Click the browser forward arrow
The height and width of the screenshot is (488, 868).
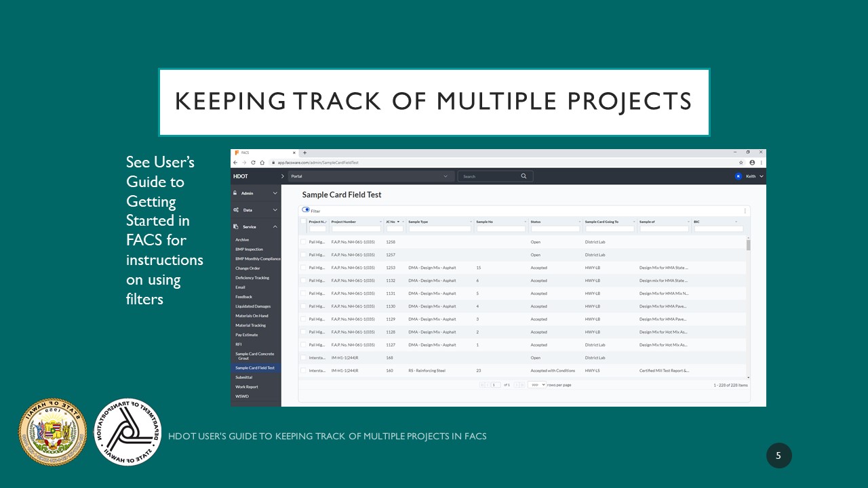click(244, 163)
